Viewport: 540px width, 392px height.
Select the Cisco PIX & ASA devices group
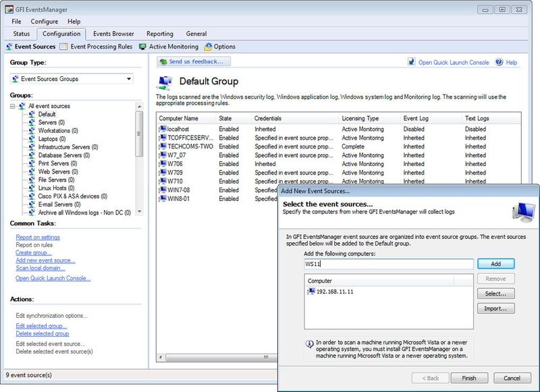[x=73, y=196]
